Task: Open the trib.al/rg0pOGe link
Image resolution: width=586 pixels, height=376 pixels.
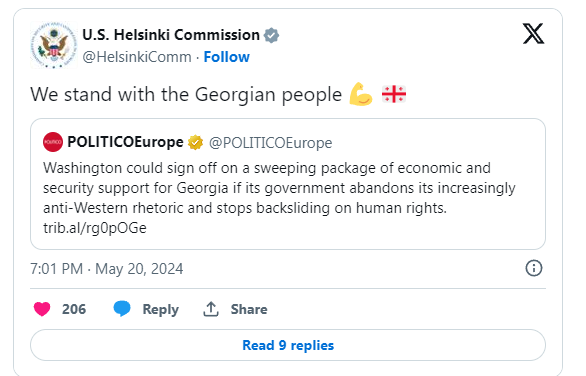Action: [95, 228]
